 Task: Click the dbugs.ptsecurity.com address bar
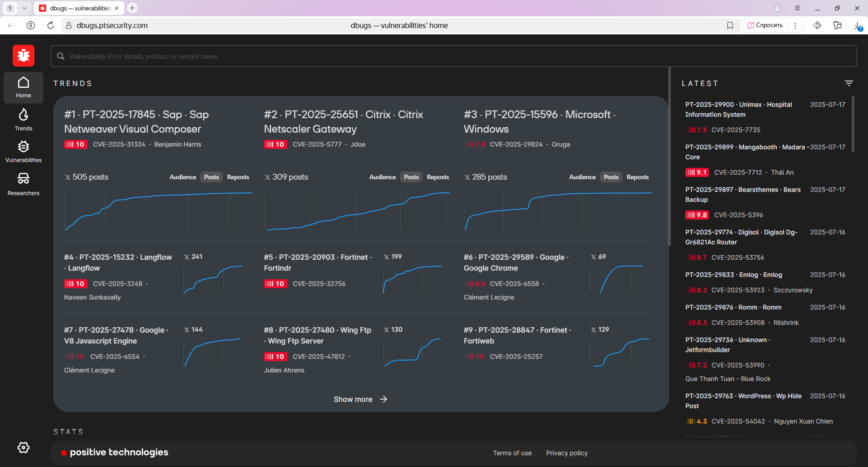point(112,25)
